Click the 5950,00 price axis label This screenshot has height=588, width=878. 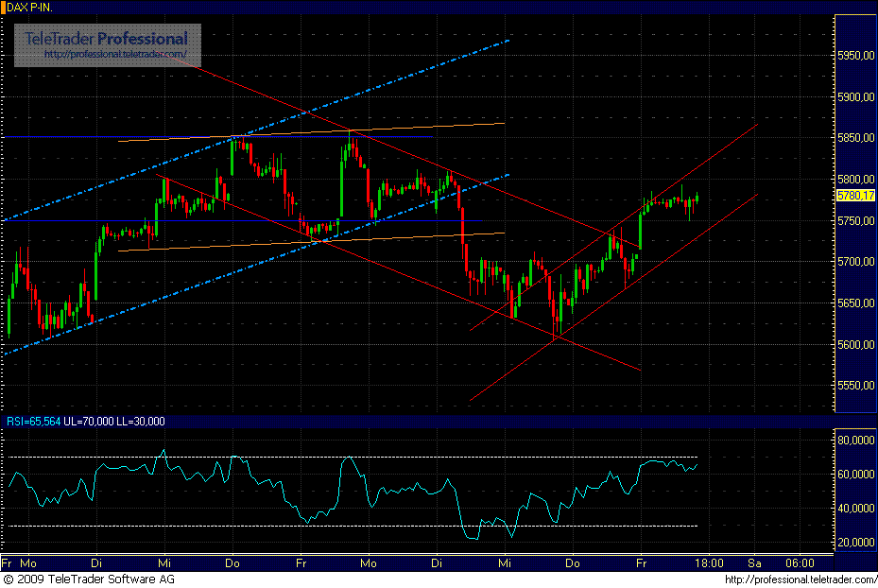click(x=855, y=56)
